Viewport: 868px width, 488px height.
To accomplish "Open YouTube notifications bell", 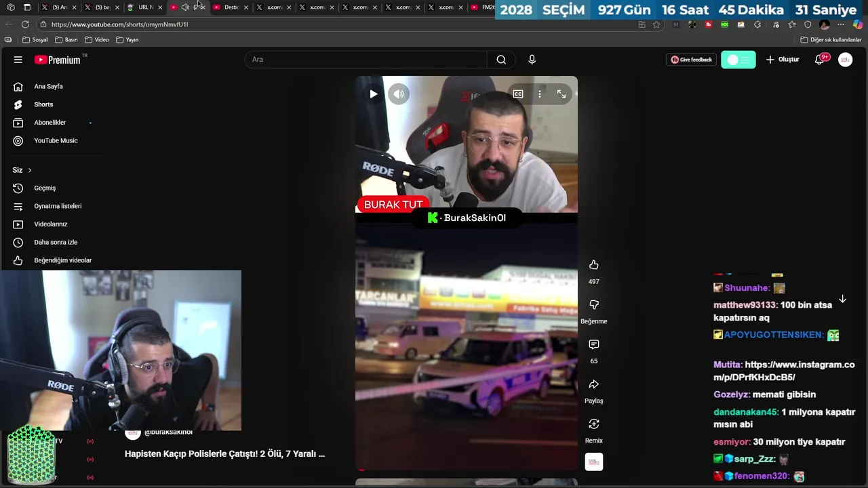I will pyautogui.click(x=820, y=60).
